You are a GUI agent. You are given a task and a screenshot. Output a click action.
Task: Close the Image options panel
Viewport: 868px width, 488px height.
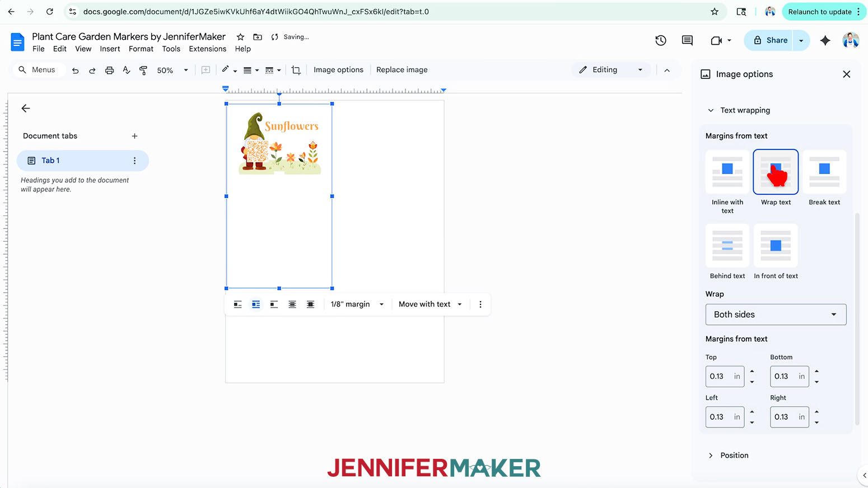(x=846, y=74)
